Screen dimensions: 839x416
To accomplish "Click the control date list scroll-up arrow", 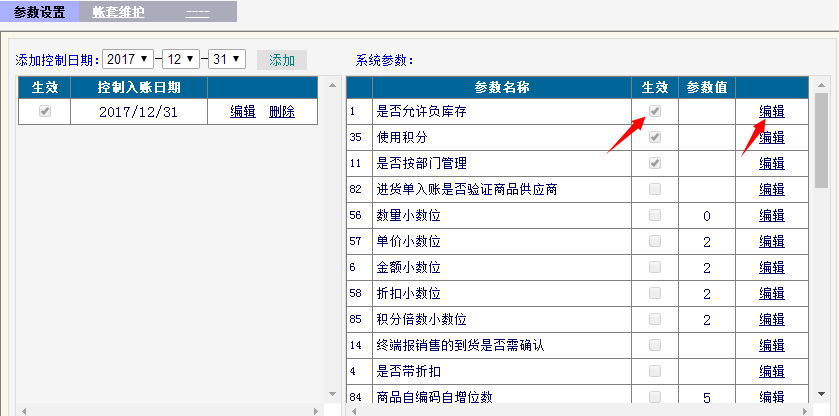I will [x=332, y=85].
